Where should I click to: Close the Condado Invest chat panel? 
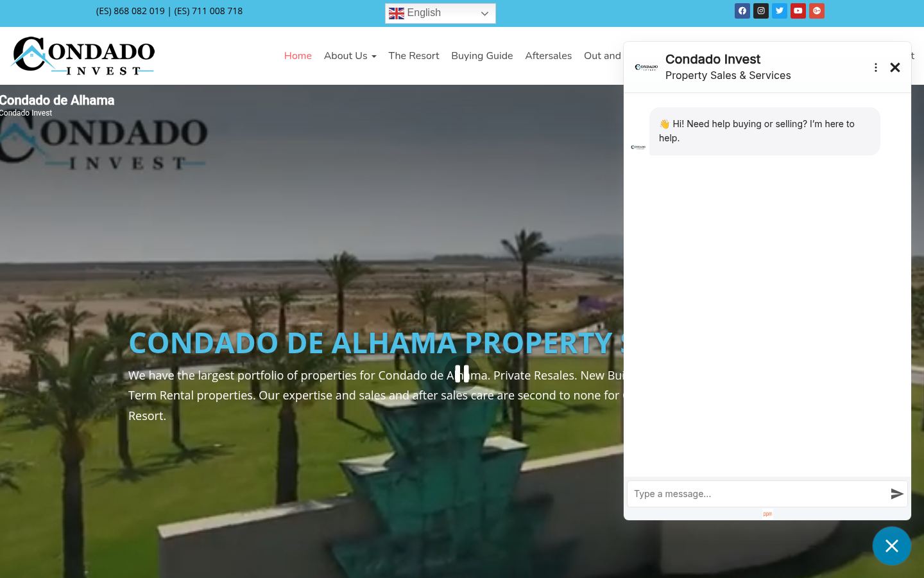[x=895, y=67]
